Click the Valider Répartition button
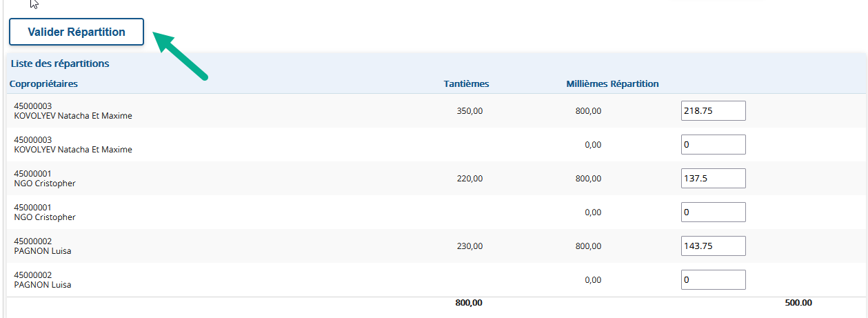Viewport: 868px width, 318px height. coord(77,32)
